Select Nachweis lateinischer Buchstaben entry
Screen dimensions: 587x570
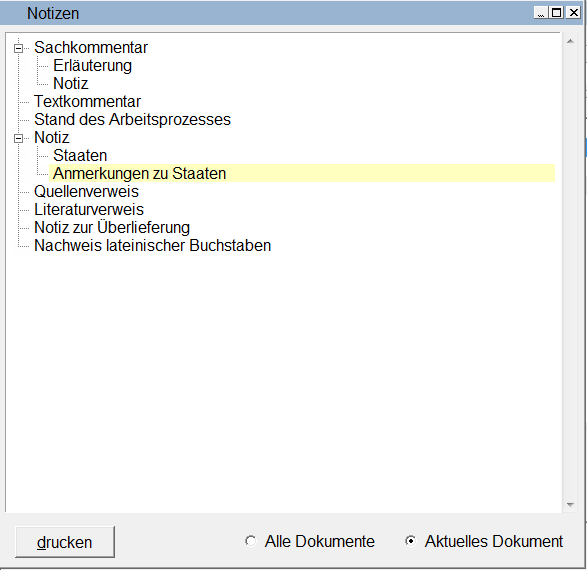point(152,246)
